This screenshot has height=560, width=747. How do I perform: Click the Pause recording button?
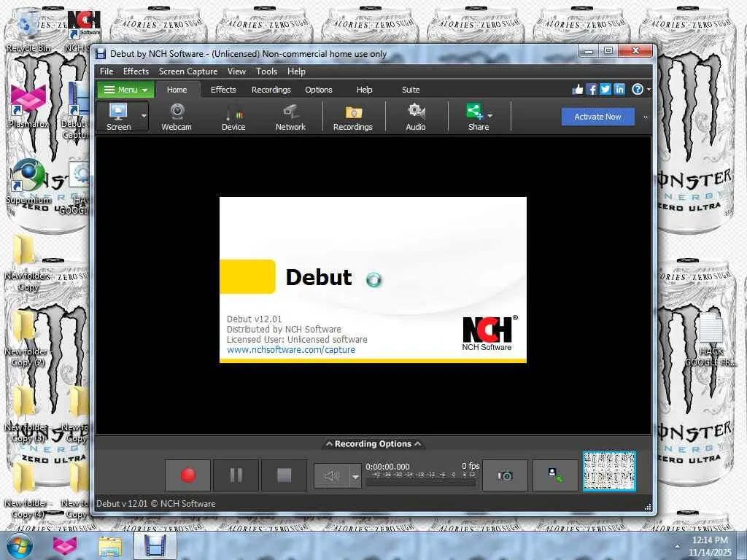click(x=236, y=475)
